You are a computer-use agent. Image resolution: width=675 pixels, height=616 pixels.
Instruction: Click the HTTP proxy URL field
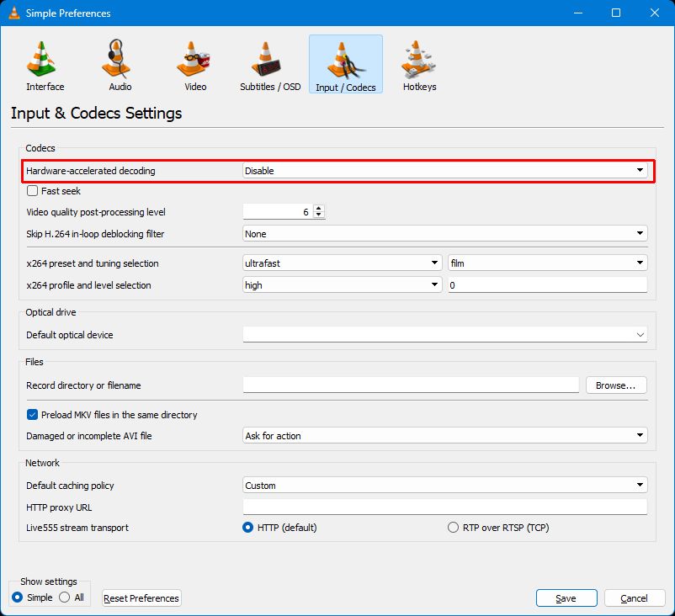pyautogui.click(x=444, y=507)
